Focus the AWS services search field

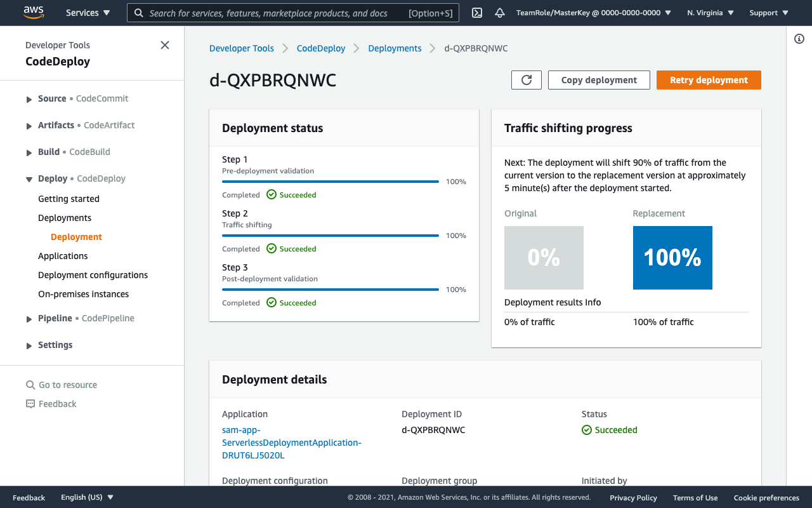[293, 13]
